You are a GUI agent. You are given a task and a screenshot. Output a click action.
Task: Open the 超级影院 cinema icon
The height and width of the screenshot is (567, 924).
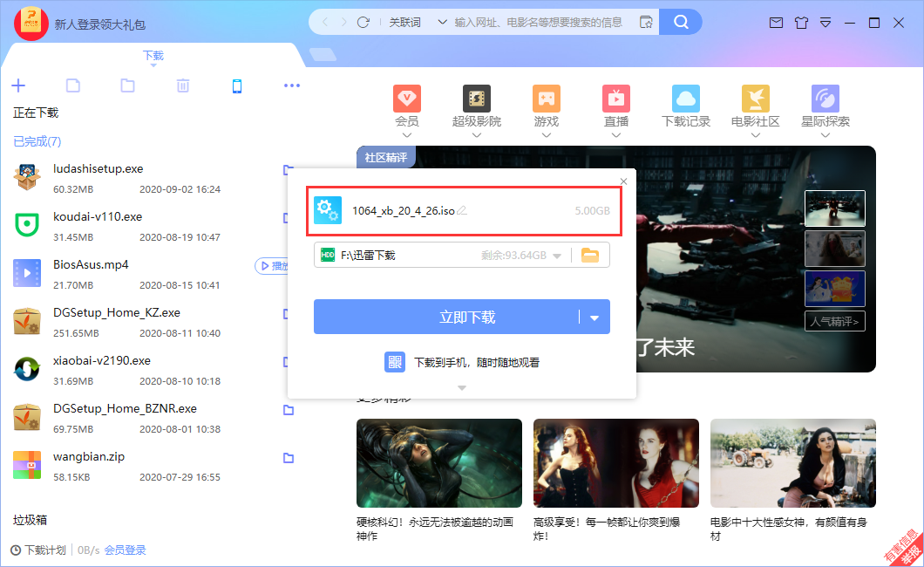click(x=477, y=99)
